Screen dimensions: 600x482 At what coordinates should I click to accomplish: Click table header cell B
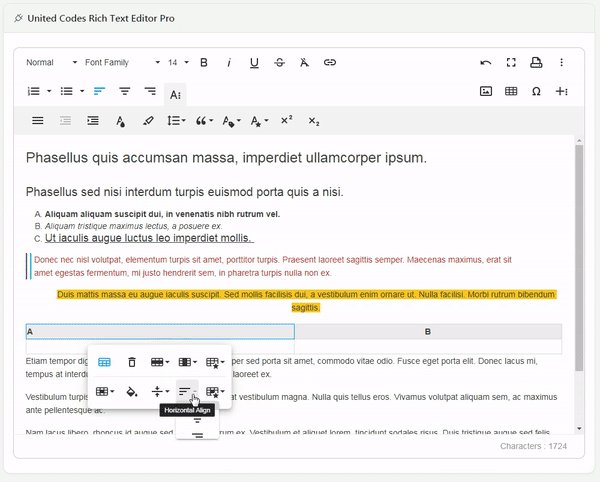point(428,332)
